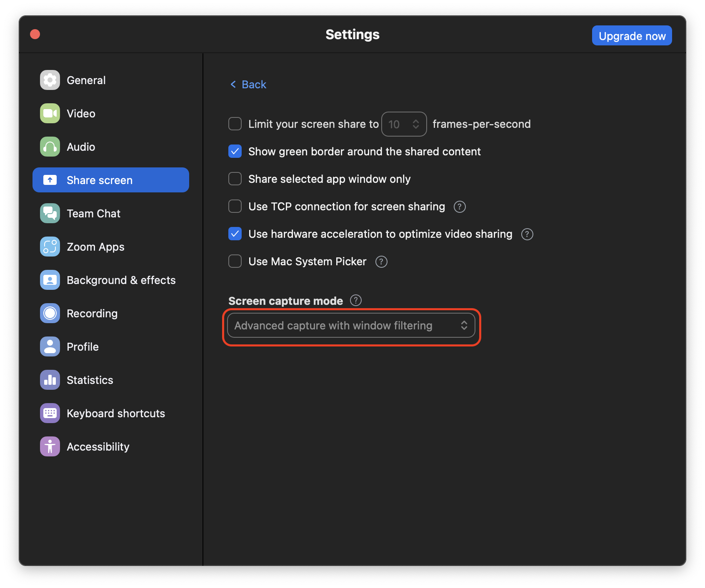Uncheck hardware acceleration for video sharing
Image resolution: width=705 pixels, height=588 pixels.
[235, 234]
